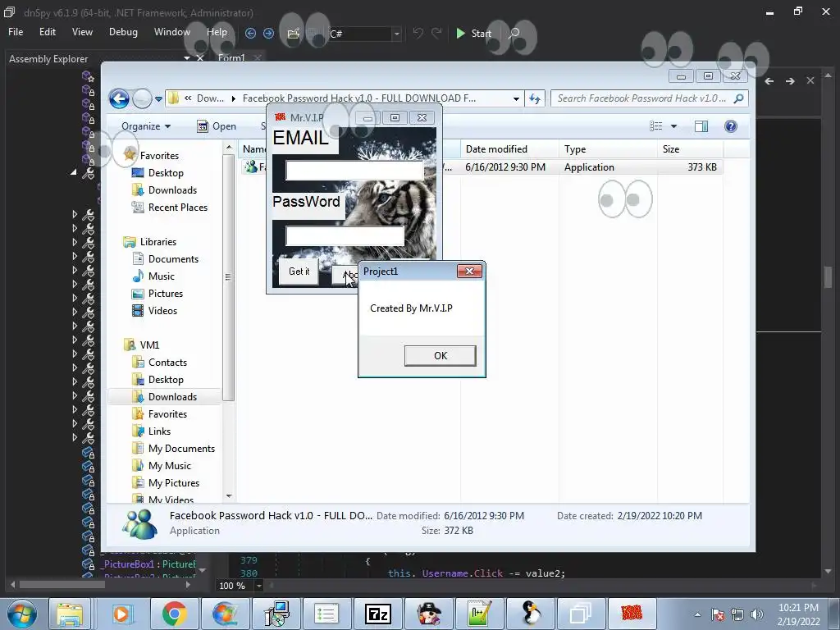840x630 pixels.
Task: Click the Explorer Help question mark icon
Action: coord(731,126)
